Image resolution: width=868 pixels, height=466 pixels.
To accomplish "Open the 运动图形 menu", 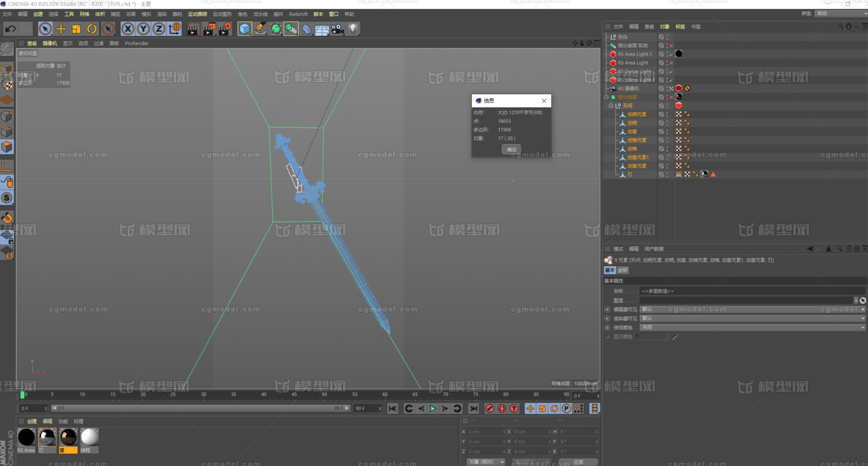I will [222, 14].
